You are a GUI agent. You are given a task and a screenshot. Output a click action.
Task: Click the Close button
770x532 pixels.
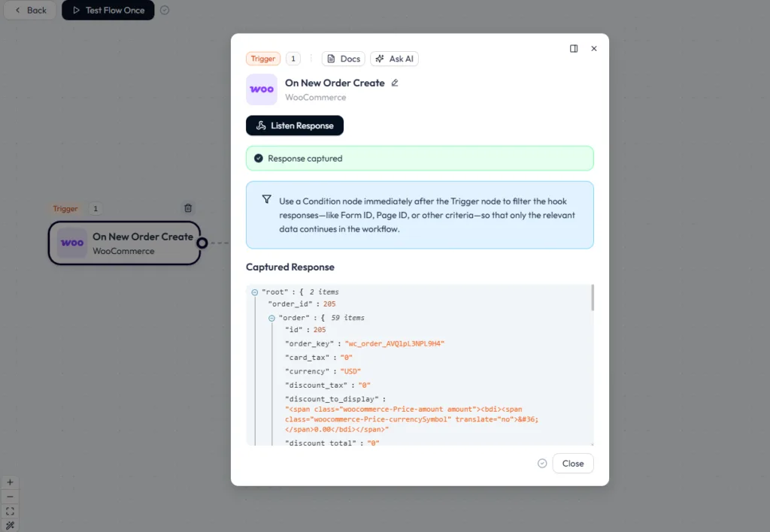tap(573, 464)
